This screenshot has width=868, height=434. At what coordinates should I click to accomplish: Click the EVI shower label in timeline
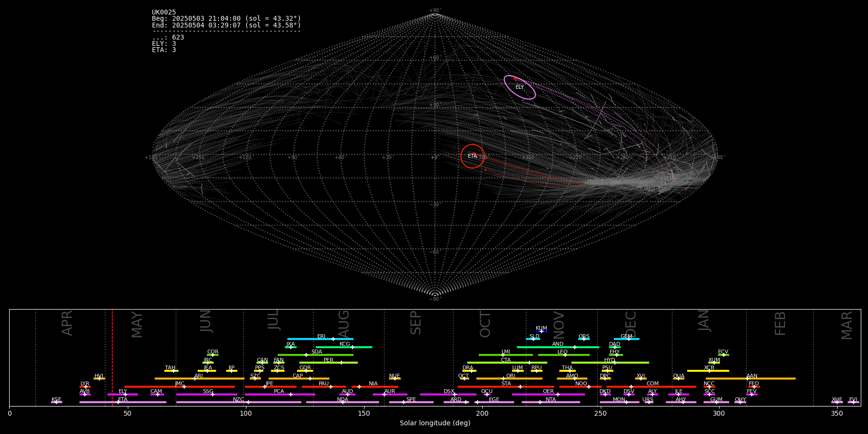click(x=853, y=400)
